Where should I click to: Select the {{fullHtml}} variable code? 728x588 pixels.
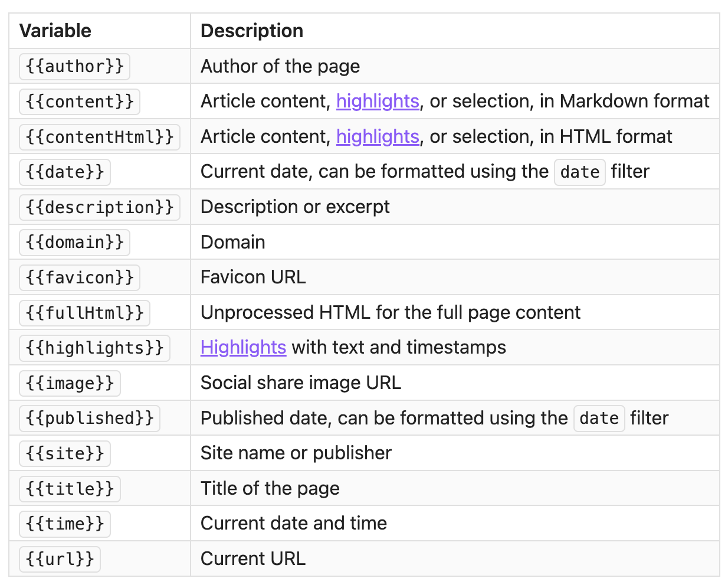(x=84, y=313)
